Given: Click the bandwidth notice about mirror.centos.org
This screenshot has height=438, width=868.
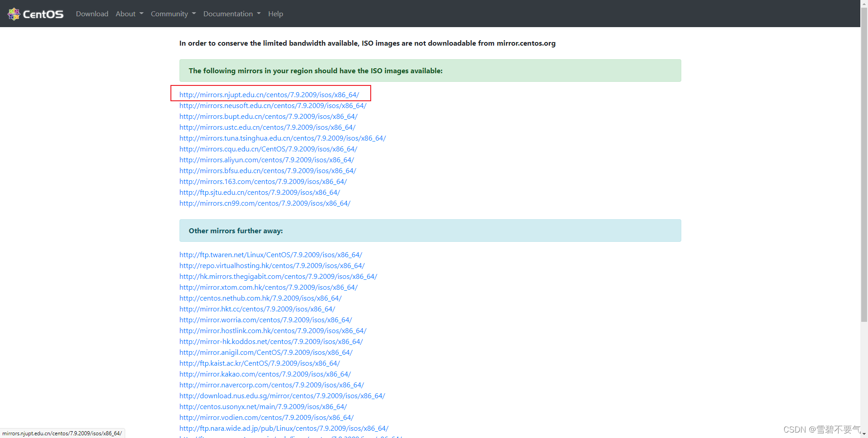Looking at the screenshot, I should [368, 43].
